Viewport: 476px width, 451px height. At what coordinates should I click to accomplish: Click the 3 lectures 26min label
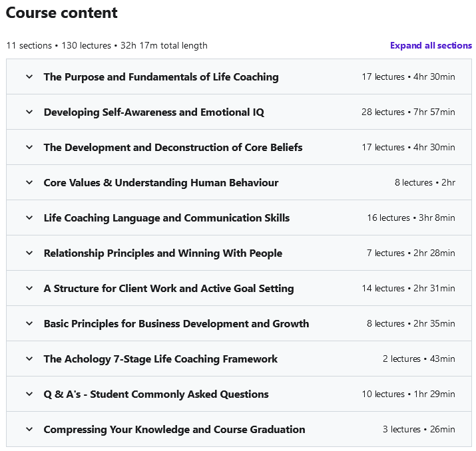(x=419, y=430)
